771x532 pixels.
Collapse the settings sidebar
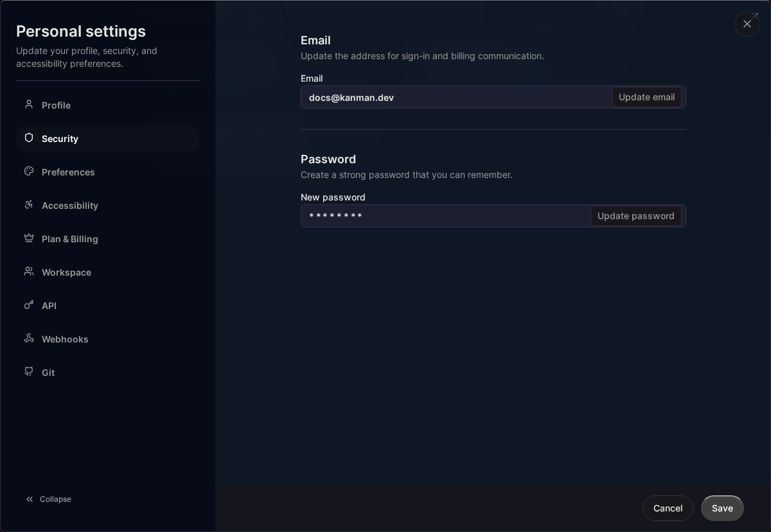(48, 499)
